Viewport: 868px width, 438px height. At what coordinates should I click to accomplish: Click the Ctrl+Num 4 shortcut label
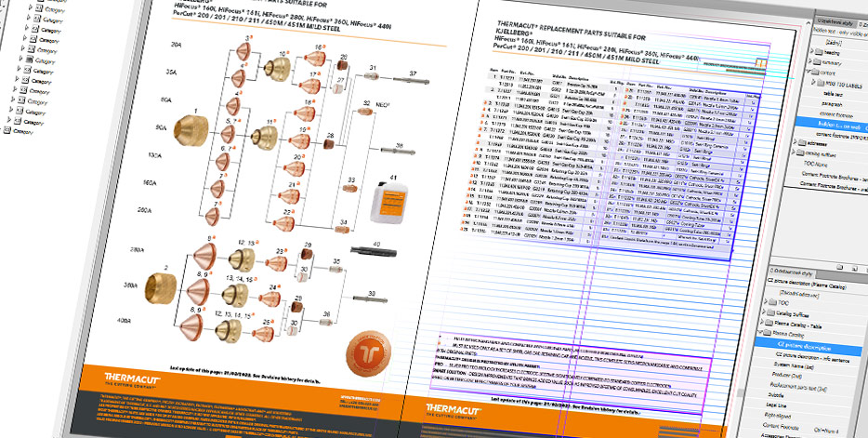[826, 431]
